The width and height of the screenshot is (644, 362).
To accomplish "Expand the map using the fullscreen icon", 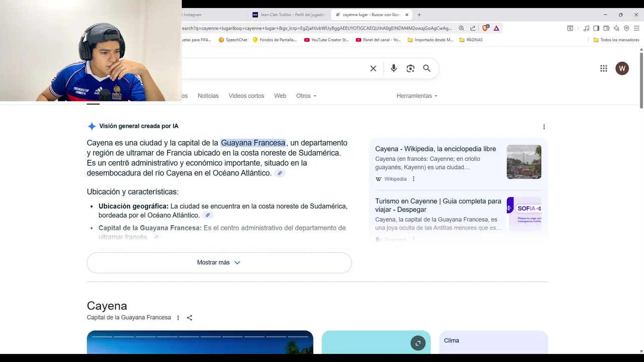I will [x=418, y=343].
